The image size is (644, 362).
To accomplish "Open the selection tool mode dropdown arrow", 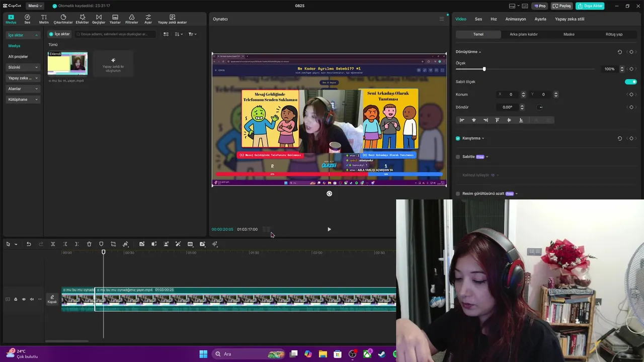I will 16,244.
